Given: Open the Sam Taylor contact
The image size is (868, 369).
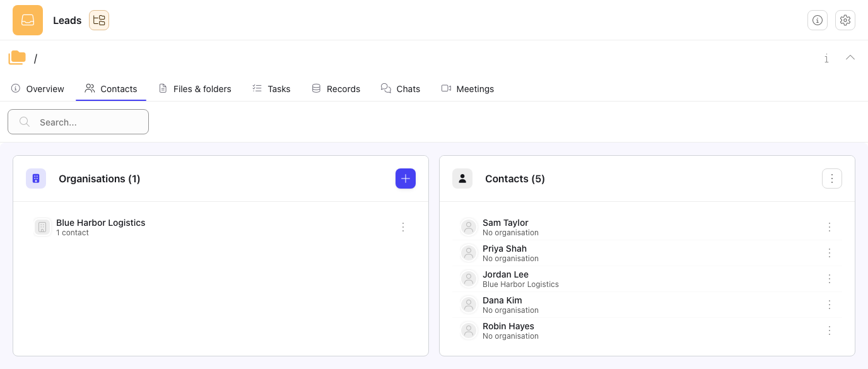Looking at the screenshot, I should coord(647,227).
